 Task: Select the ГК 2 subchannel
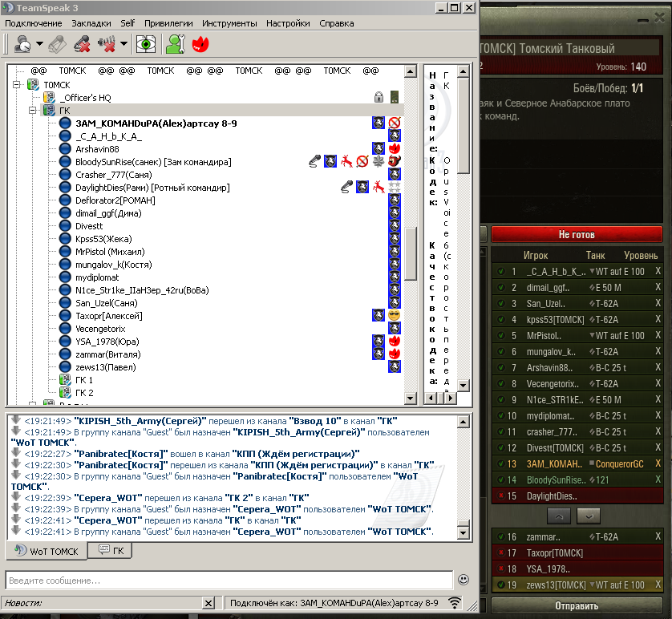point(84,393)
